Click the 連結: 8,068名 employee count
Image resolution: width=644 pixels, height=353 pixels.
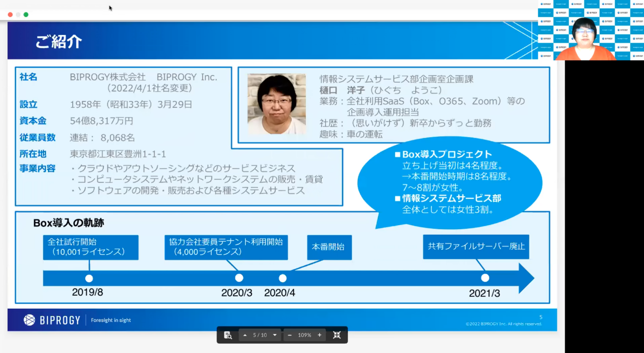(103, 137)
